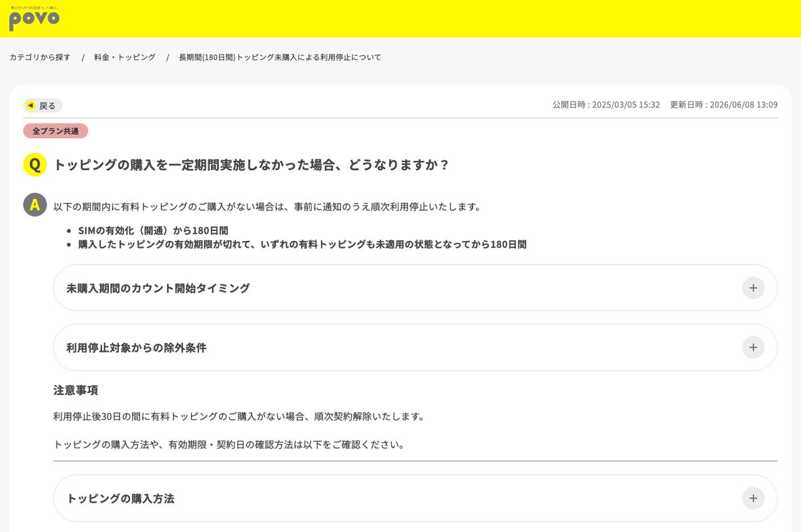Click the 注意事項 heading

75,390
